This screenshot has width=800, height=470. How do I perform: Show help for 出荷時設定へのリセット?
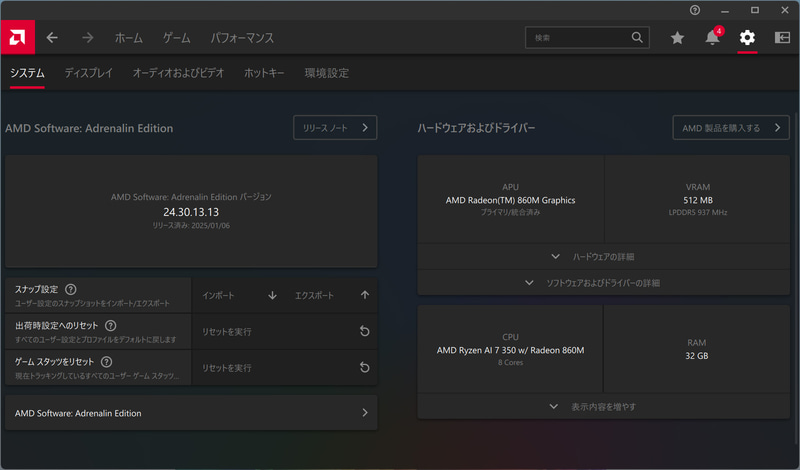coord(110,326)
